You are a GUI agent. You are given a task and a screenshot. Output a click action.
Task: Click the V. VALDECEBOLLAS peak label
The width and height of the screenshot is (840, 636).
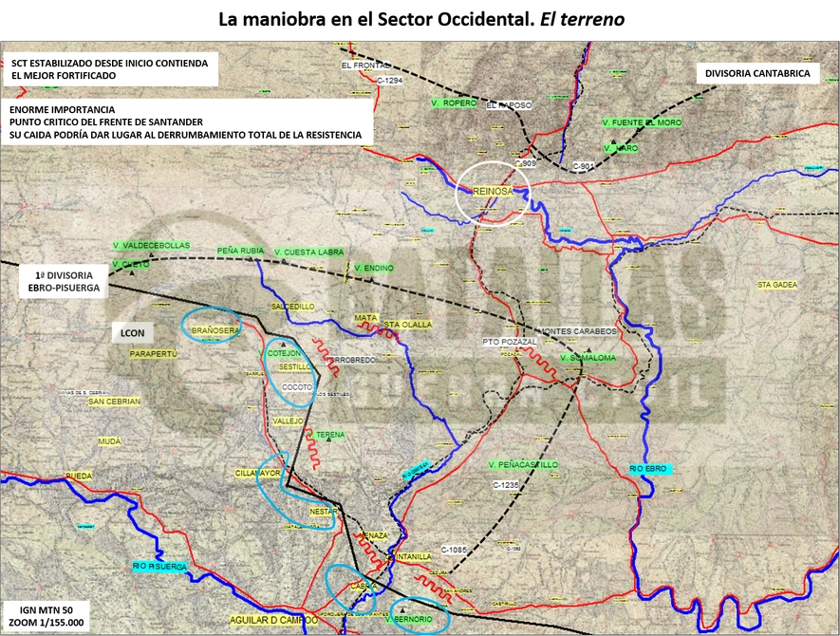click(x=152, y=246)
